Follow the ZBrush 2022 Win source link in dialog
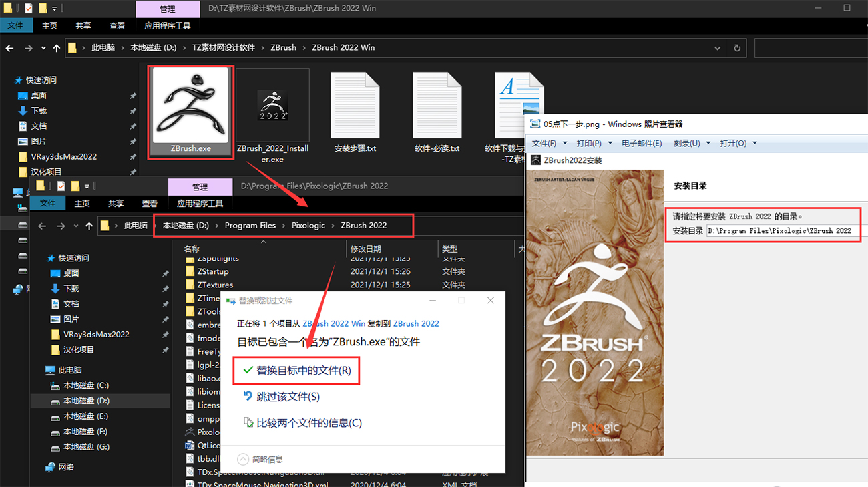The image size is (868, 487). [334, 323]
